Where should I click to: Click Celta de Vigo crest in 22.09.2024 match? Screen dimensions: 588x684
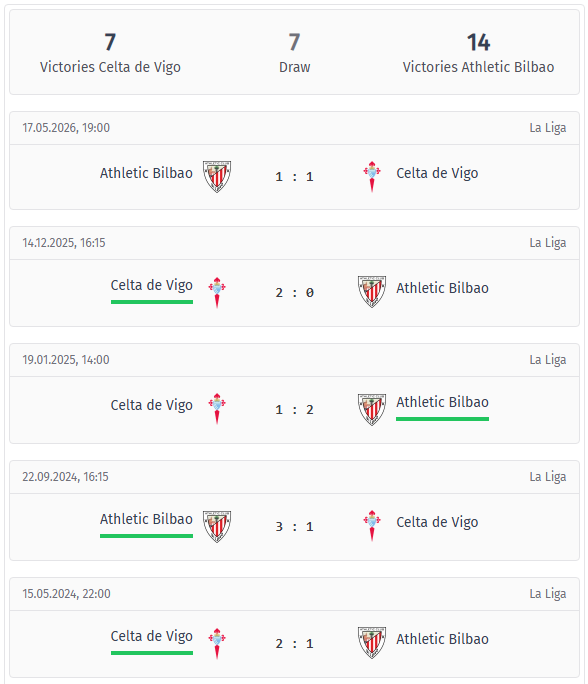[x=372, y=526]
